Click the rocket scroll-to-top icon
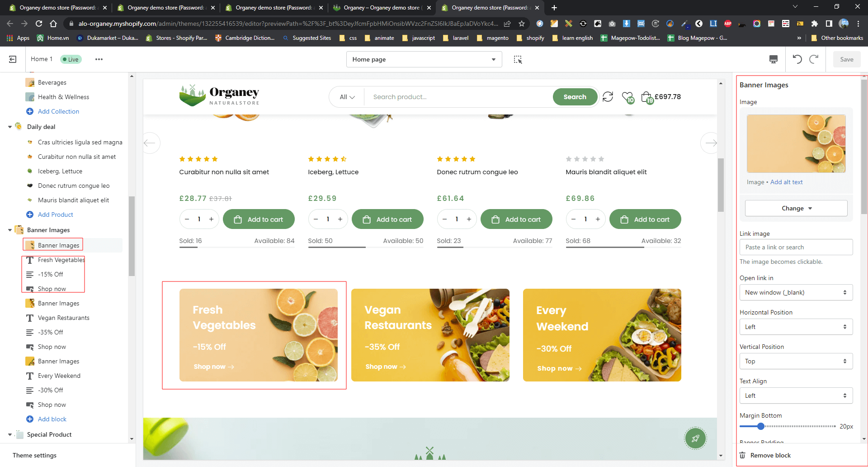Viewport: 868px width, 467px height. [x=695, y=438]
